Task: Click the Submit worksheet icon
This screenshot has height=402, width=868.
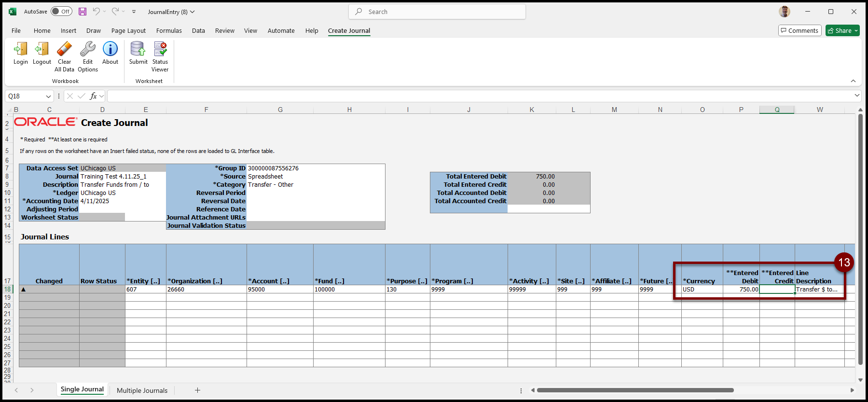Action: 138,49
